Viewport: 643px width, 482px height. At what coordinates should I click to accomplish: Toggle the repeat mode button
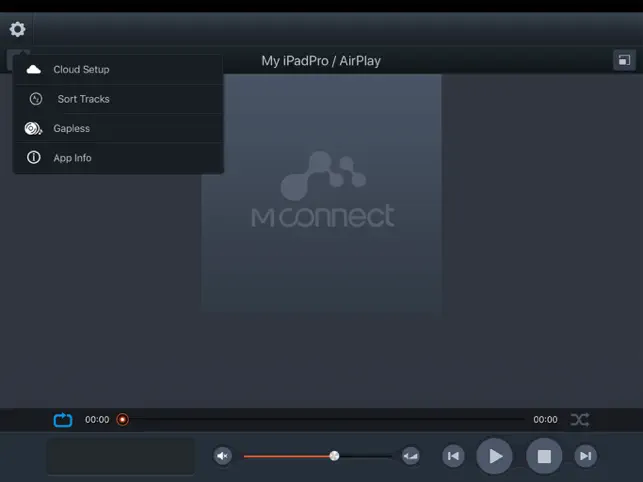[x=63, y=420]
